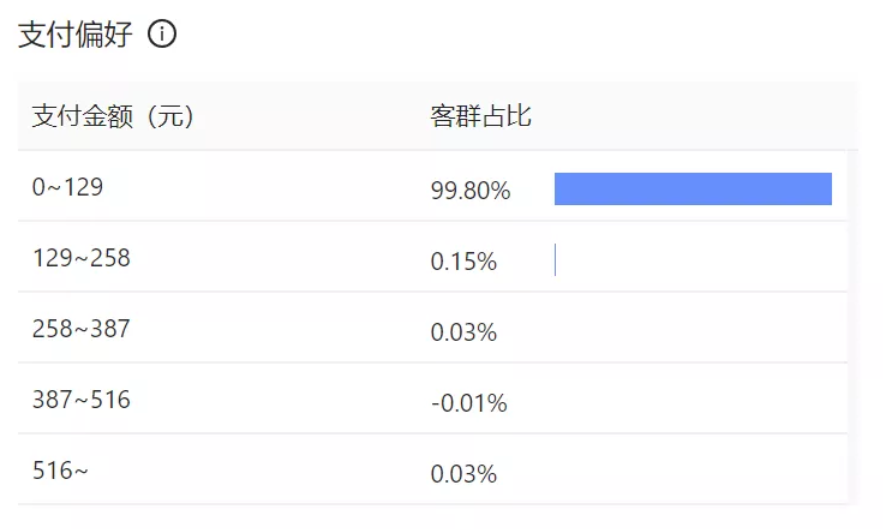Click the 0.15% share value
The image size is (883, 529).
(464, 262)
